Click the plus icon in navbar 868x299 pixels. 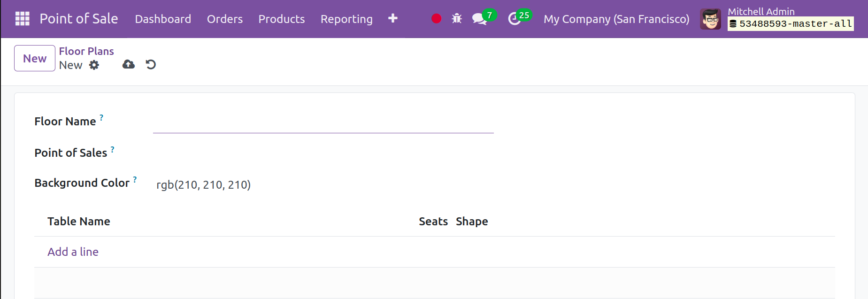(x=393, y=18)
